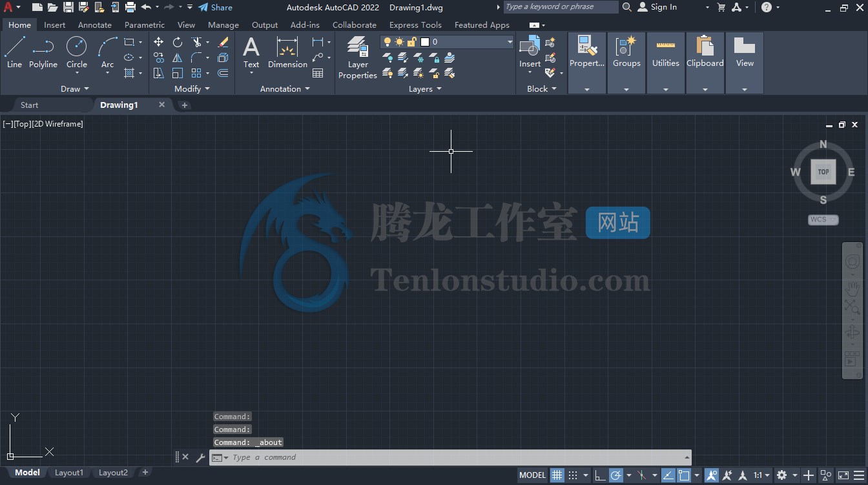Select the Polyline tool
The height and width of the screenshot is (485, 868).
click(x=43, y=52)
